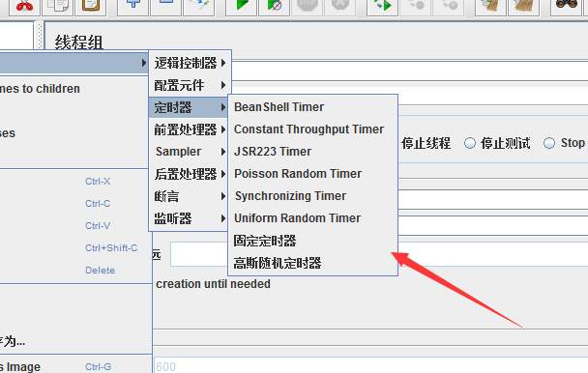
Task: Click the blue plus Expand All icon
Action: [x=132, y=7]
